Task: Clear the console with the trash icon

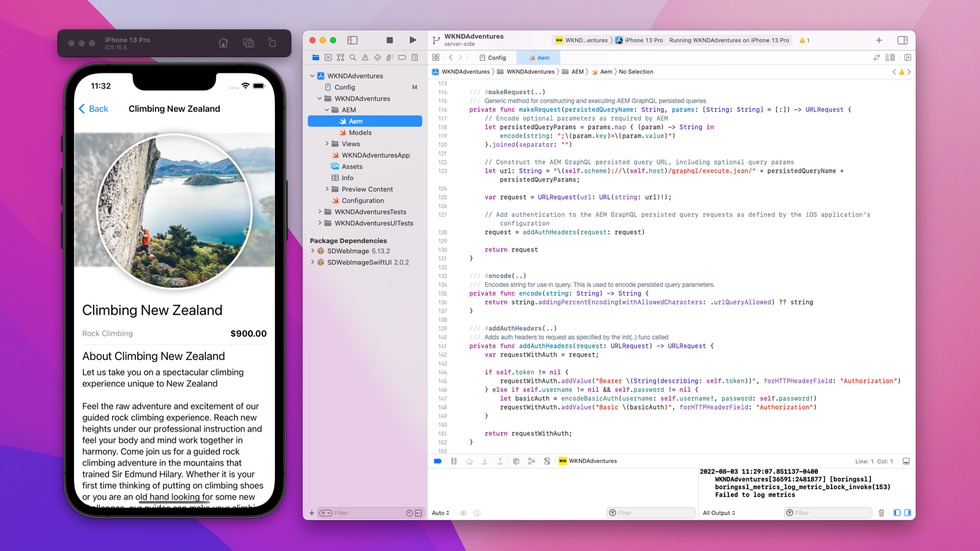Action: 881,513
